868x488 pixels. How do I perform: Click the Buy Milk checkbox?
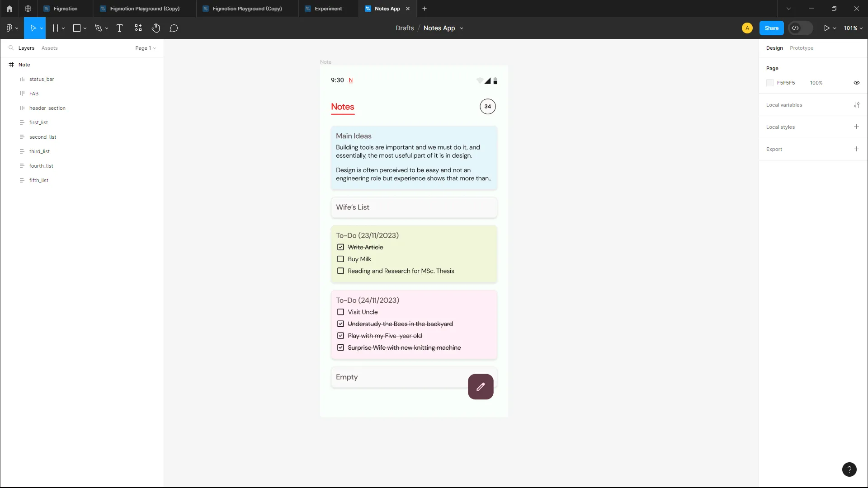(x=340, y=259)
